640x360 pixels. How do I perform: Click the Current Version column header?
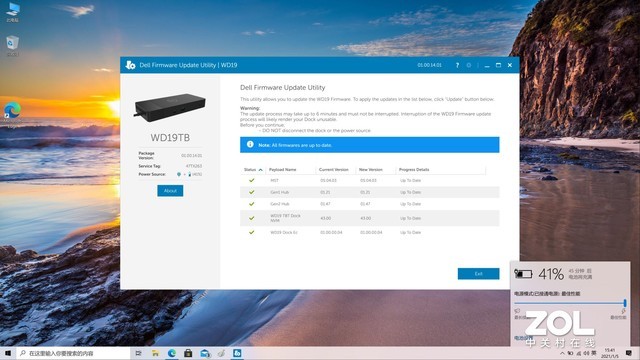point(333,169)
